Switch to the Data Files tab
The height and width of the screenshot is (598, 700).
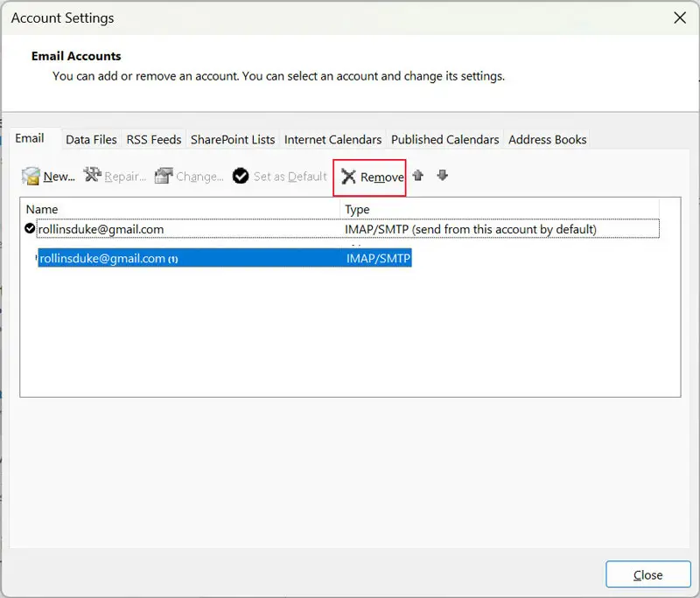pyautogui.click(x=91, y=140)
